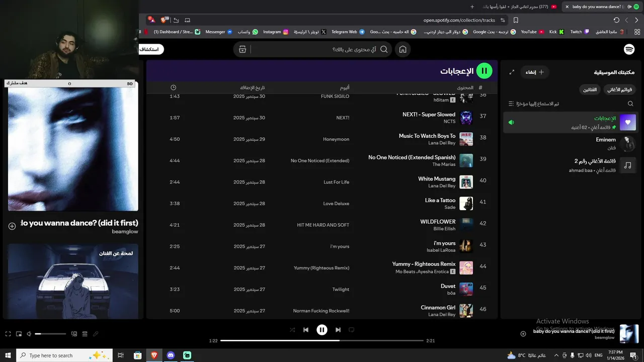The width and height of the screenshot is (644, 362).
Task: Mute Spotify using the speaker icon
Action: 29,334
